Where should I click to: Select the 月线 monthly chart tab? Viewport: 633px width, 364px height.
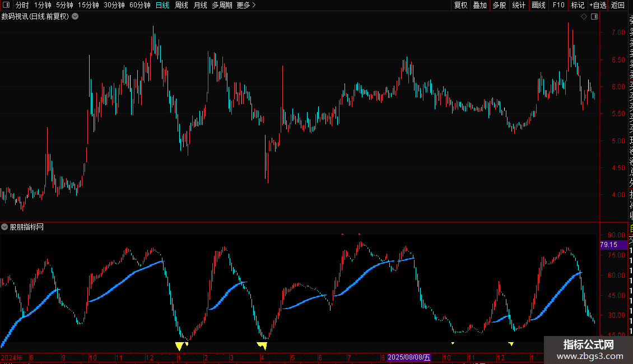pos(200,5)
